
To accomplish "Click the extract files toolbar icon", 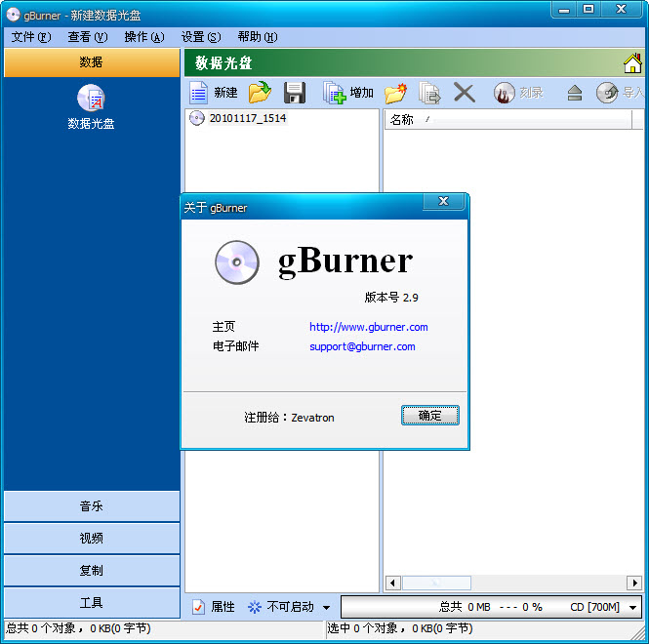I will pos(429,93).
